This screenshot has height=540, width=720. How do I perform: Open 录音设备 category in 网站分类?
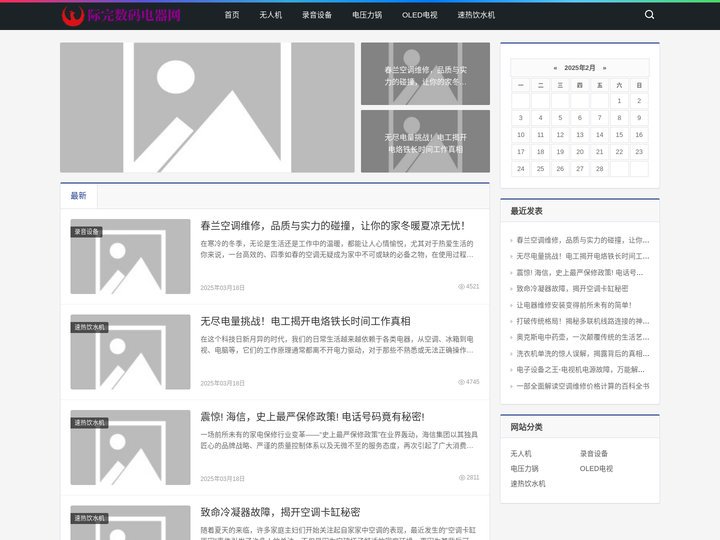[x=594, y=454]
